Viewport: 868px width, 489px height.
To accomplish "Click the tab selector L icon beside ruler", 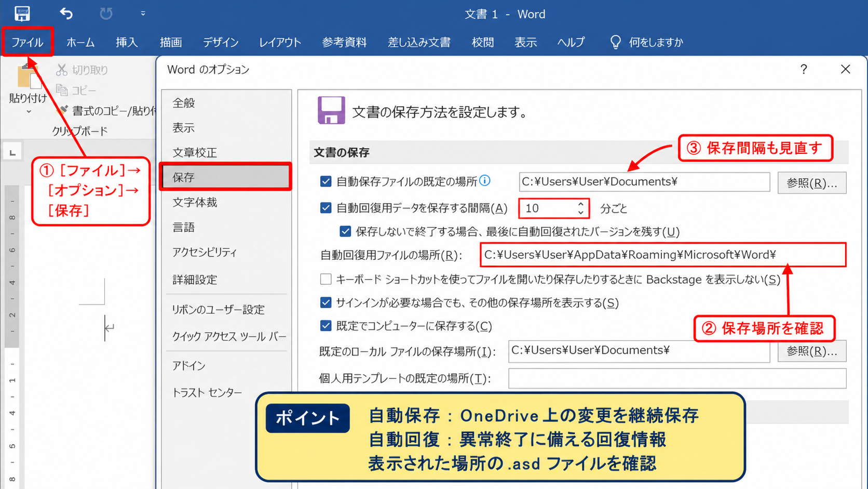I will pos(12,152).
